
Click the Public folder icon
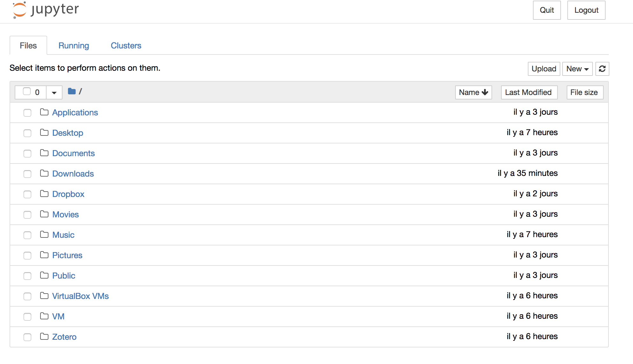(x=44, y=275)
